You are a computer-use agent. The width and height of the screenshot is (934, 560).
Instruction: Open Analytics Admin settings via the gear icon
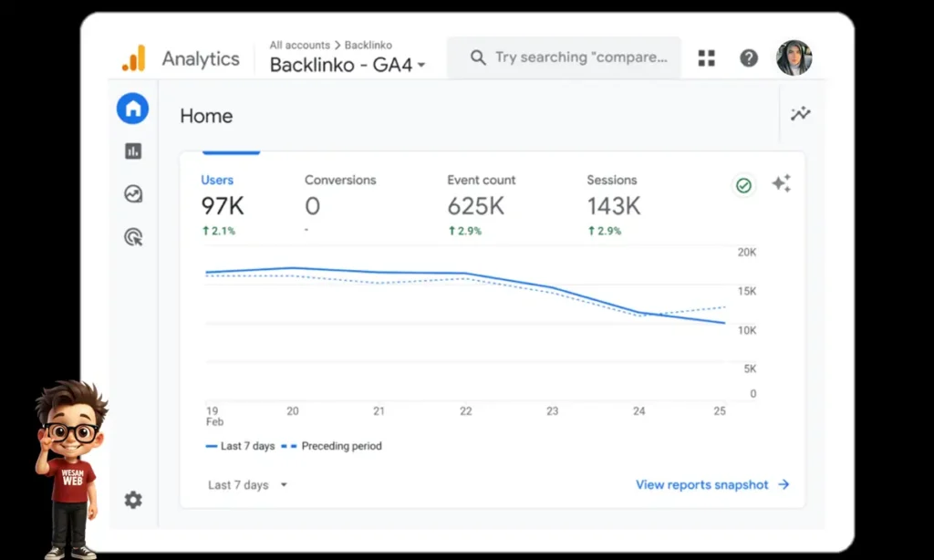pyautogui.click(x=133, y=500)
